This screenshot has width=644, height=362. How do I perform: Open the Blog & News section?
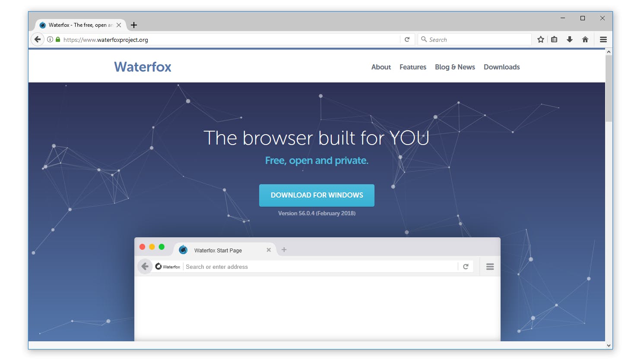455,67
